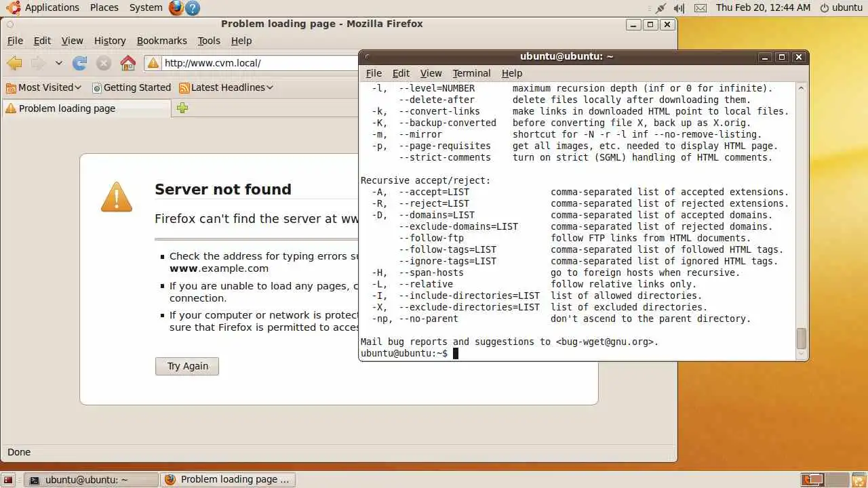The image size is (868, 488).
Task: Click the --no-parent option line in terminal
Action: click(x=561, y=319)
